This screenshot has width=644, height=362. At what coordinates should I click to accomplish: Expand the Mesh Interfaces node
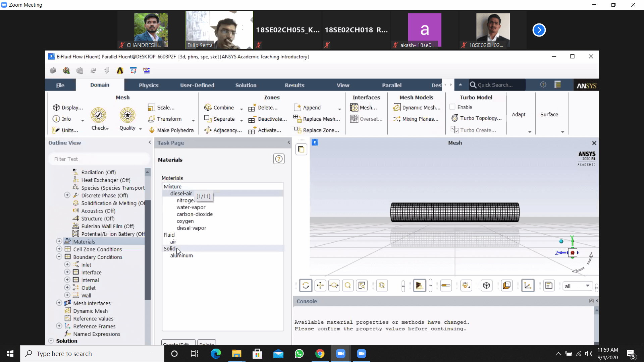click(59, 303)
